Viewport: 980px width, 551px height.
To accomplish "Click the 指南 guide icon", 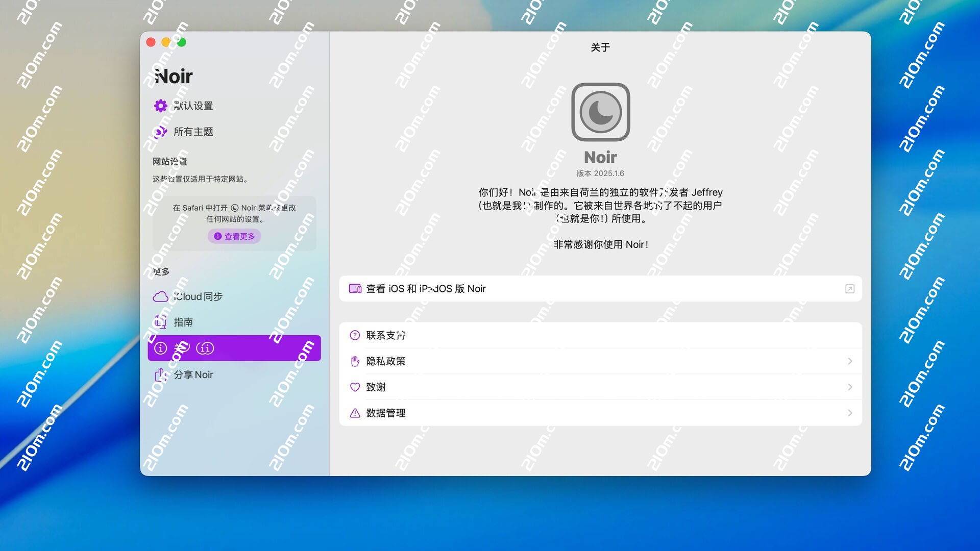I will coord(160,322).
